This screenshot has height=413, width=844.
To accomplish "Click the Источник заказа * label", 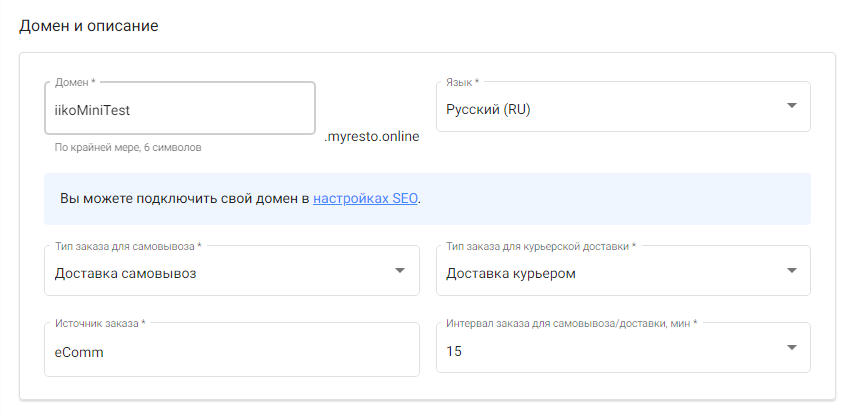I will click(x=100, y=324).
